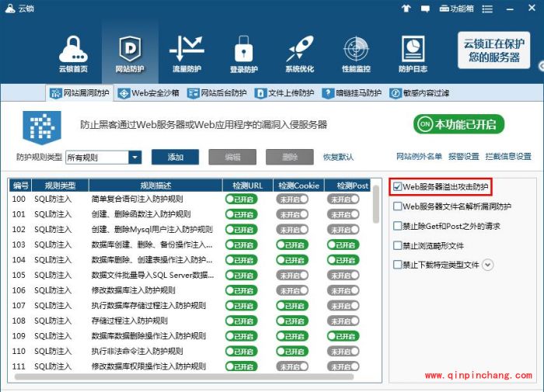
Task: Select rule 104 数据库删除 row
Action: (190, 260)
